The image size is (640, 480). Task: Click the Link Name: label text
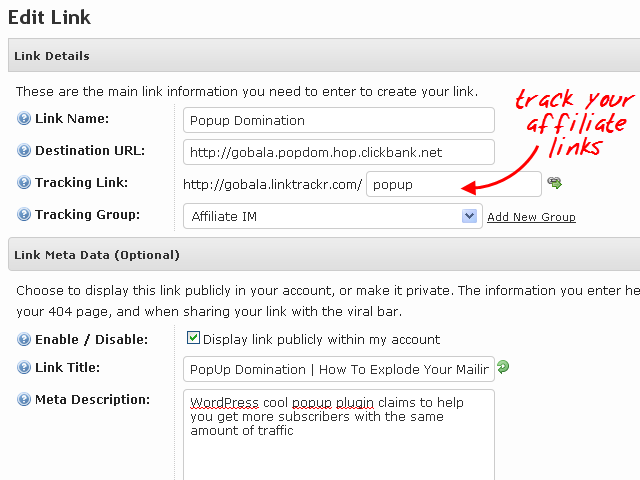pyautogui.click(x=72, y=119)
